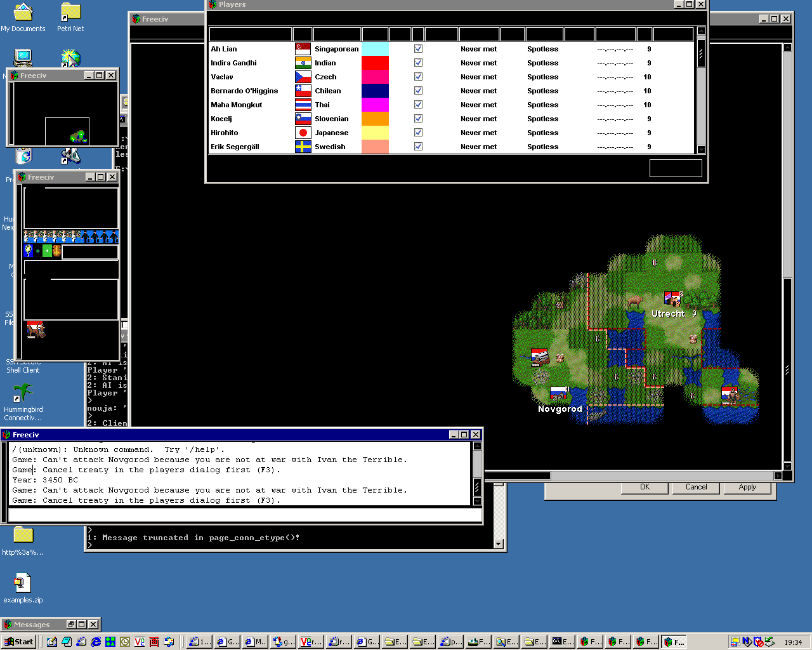
Task: Click the Windows Start button
Action: tap(18, 642)
